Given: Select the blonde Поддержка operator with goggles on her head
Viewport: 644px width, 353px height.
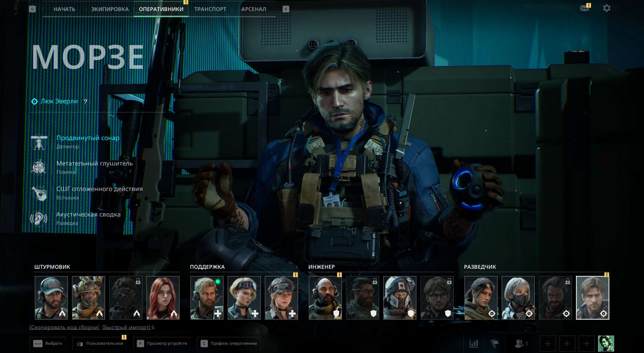Looking at the screenshot, I should (x=244, y=298).
